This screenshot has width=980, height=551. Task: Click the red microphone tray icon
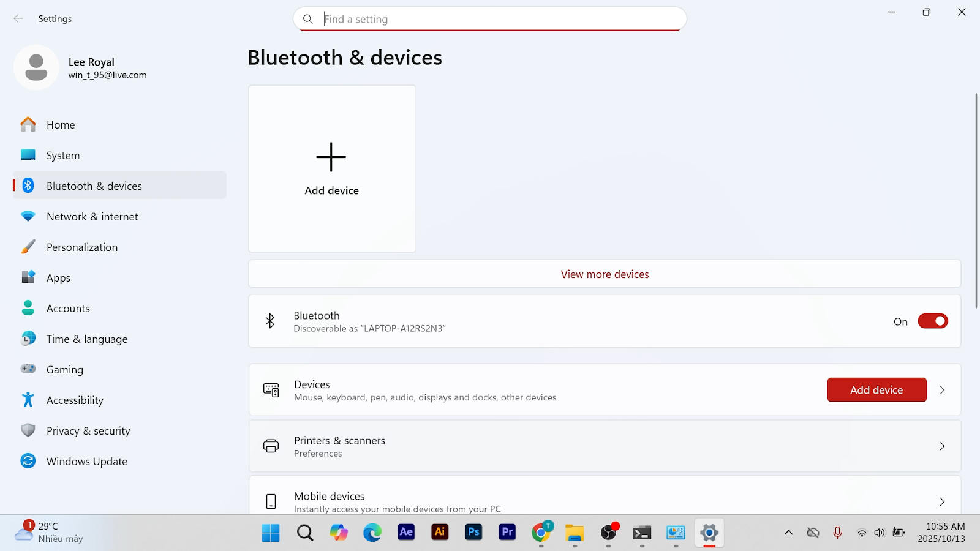click(x=837, y=533)
